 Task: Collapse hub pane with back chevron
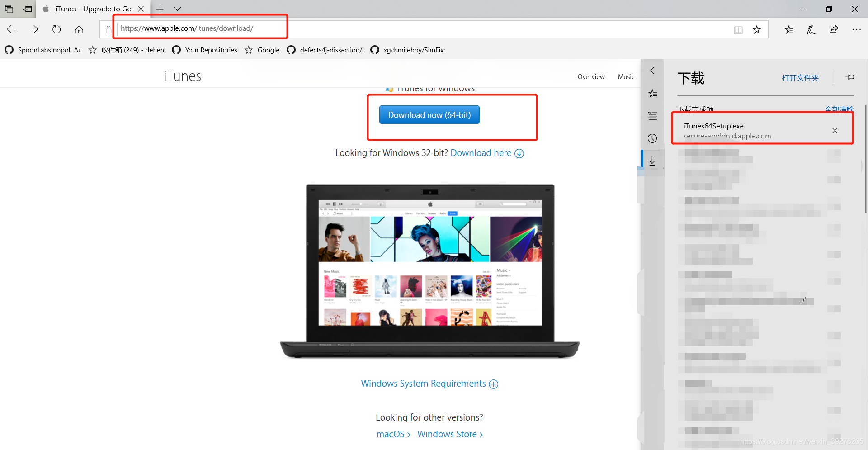point(652,71)
